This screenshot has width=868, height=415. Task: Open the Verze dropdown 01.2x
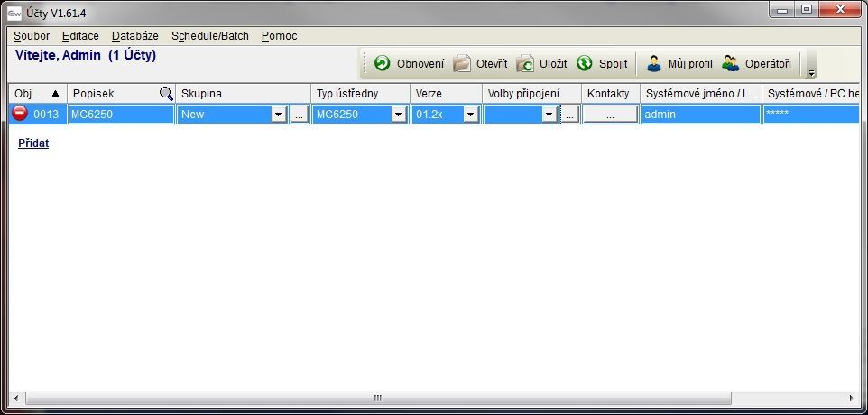point(470,115)
